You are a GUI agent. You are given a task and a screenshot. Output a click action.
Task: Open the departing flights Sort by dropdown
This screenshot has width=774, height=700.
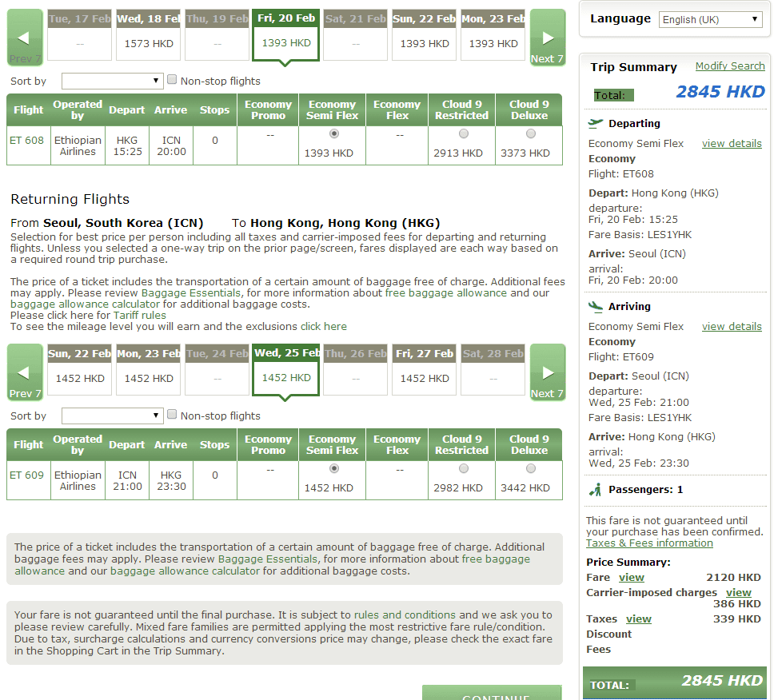point(113,81)
